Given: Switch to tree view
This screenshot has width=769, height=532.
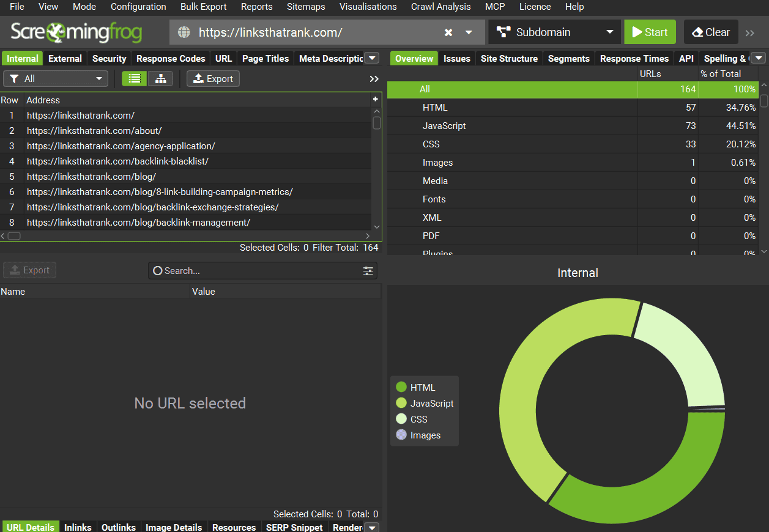Looking at the screenshot, I should [x=160, y=78].
